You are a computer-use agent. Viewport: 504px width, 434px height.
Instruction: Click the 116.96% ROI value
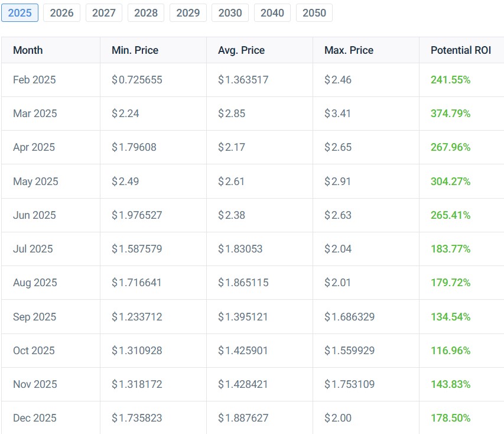(450, 351)
